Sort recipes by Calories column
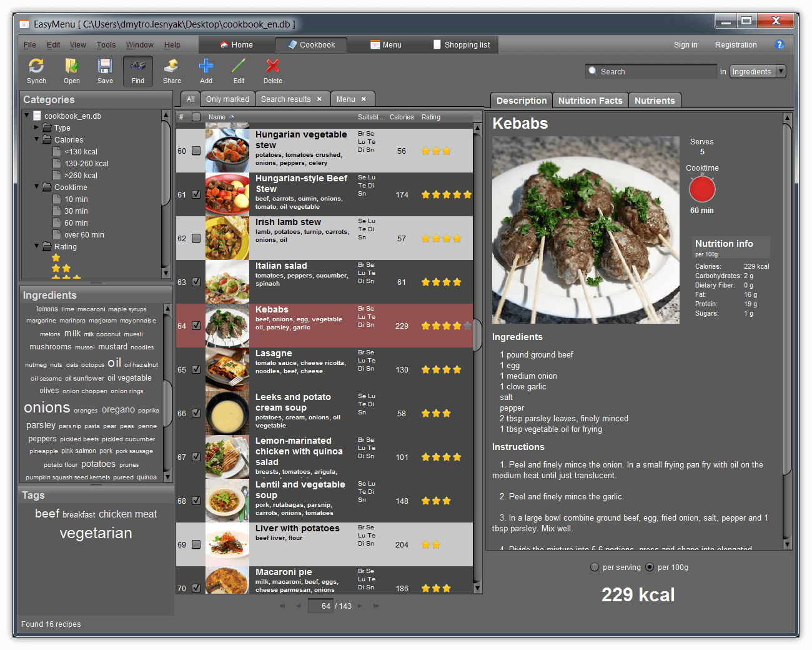The height and width of the screenshot is (650, 812). 402,117
